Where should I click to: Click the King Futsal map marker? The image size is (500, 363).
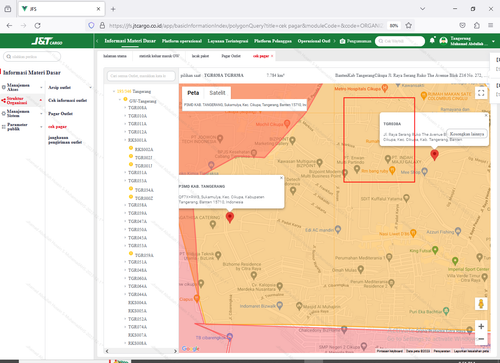[435, 250]
